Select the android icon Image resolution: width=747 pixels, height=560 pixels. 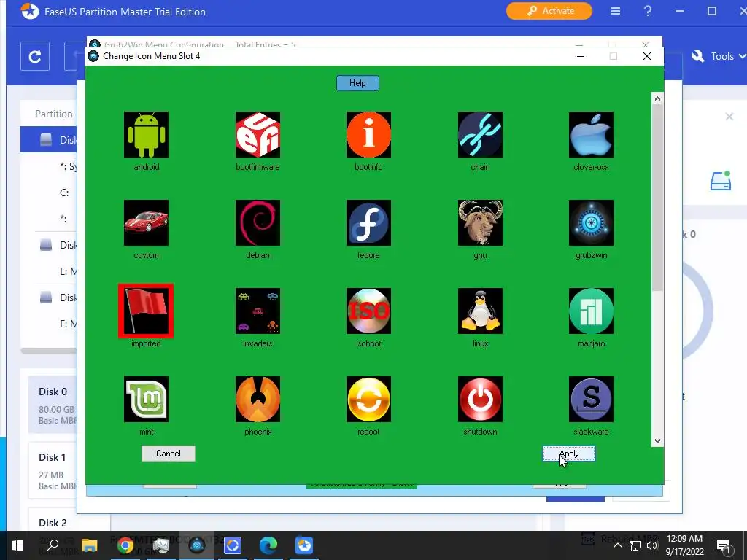coord(146,134)
